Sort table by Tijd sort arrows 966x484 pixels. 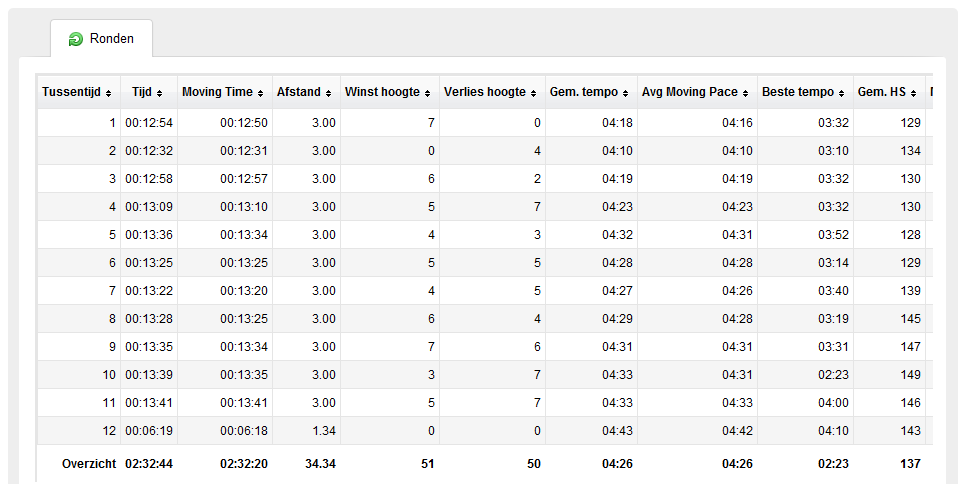click(x=159, y=94)
